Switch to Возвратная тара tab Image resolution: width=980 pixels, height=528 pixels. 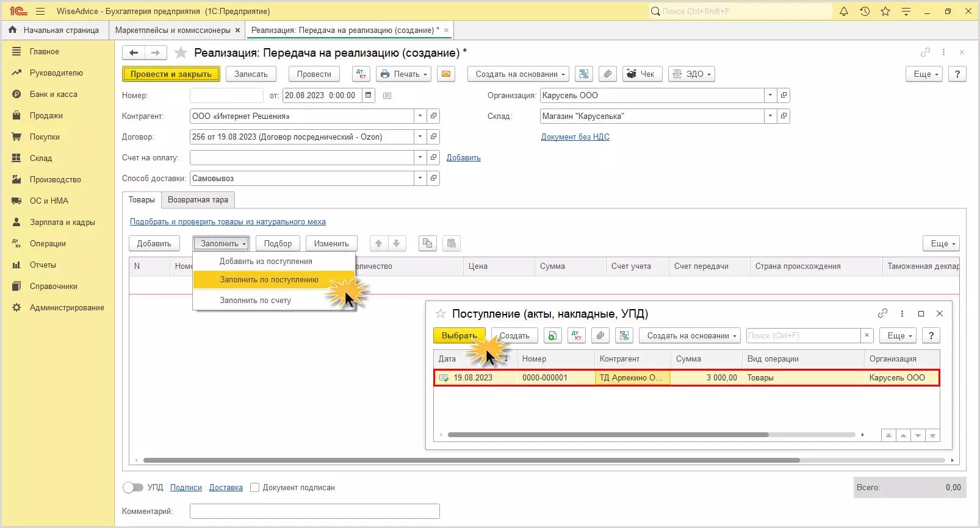tap(198, 199)
